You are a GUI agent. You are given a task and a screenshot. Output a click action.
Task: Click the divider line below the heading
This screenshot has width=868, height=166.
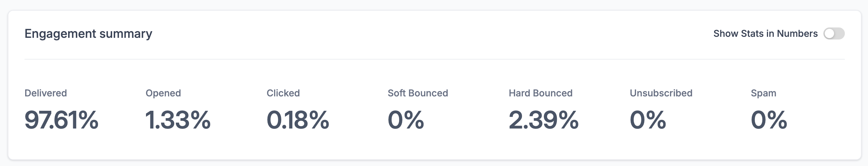[434, 59]
